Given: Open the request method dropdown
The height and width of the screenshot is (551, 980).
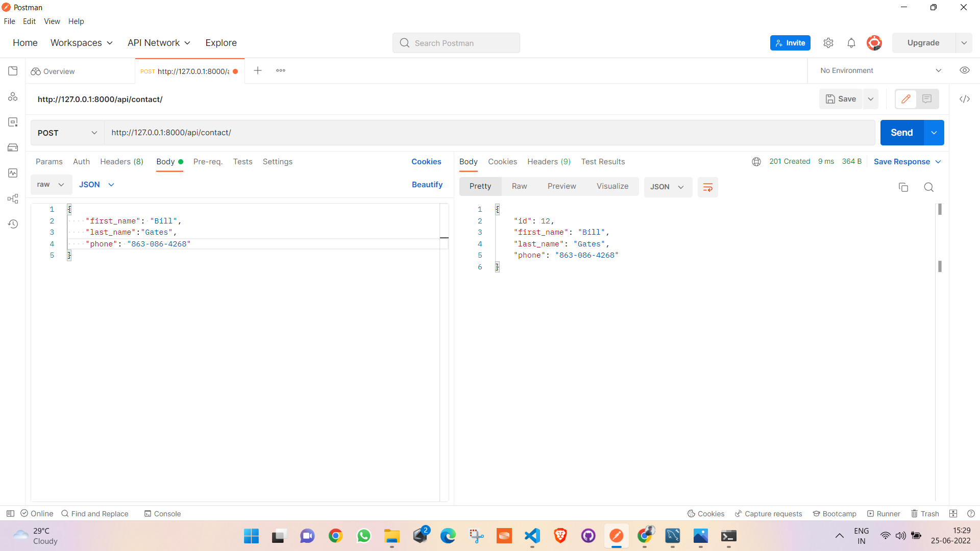Looking at the screenshot, I should tap(66, 133).
